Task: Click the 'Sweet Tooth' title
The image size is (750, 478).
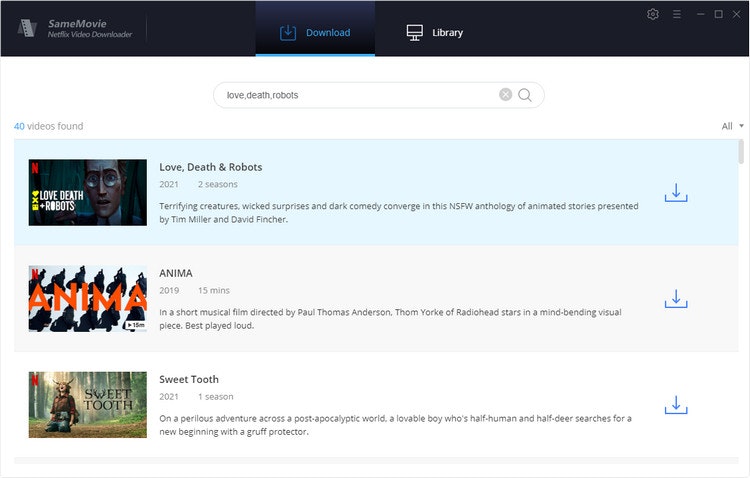Action: pos(189,379)
